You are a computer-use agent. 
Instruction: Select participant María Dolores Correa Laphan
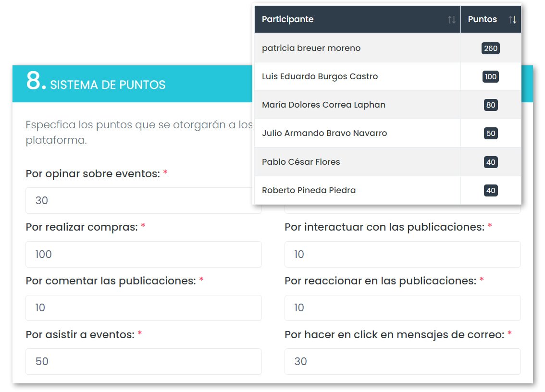tap(323, 105)
